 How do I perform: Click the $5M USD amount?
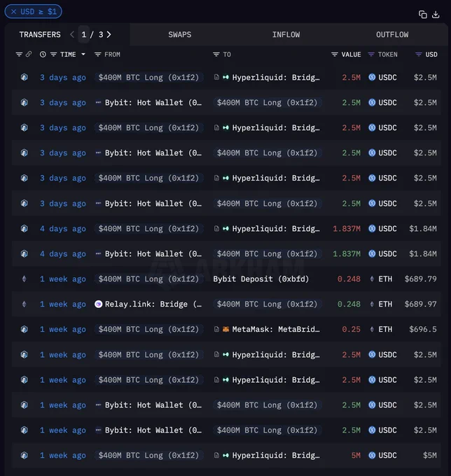coord(430,456)
